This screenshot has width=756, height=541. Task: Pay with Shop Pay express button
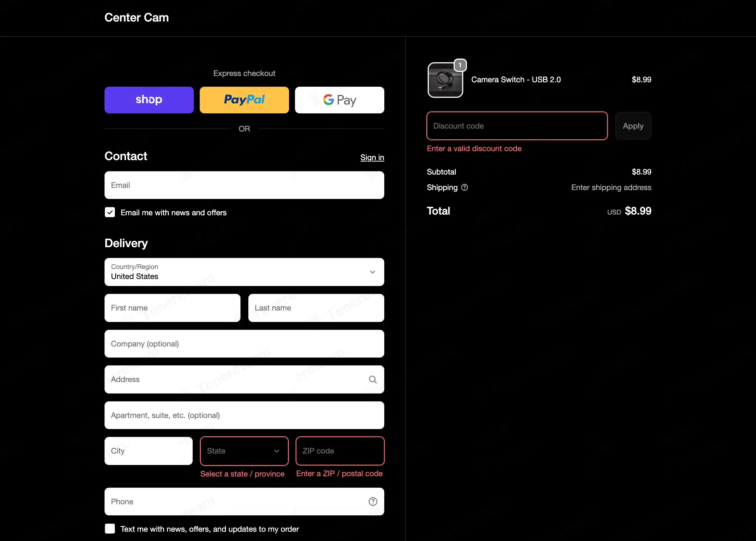coord(149,100)
